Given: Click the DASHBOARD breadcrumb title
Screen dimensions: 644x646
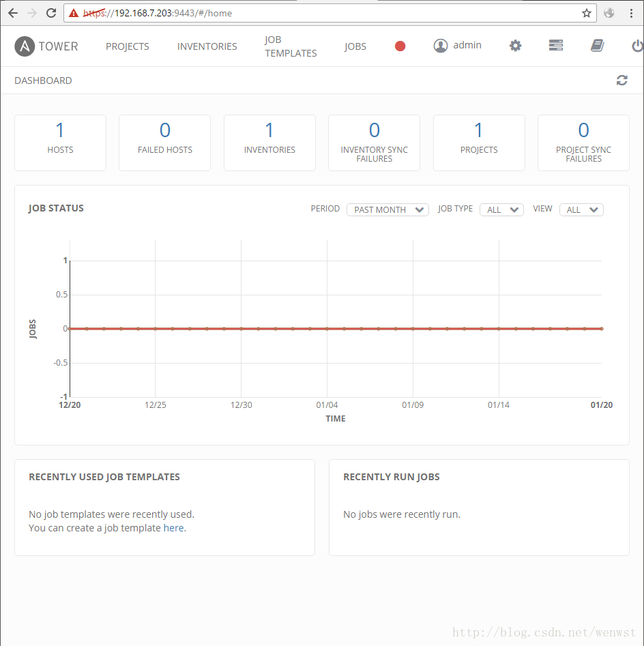Looking at the screenshot, I should pos(43,80).
